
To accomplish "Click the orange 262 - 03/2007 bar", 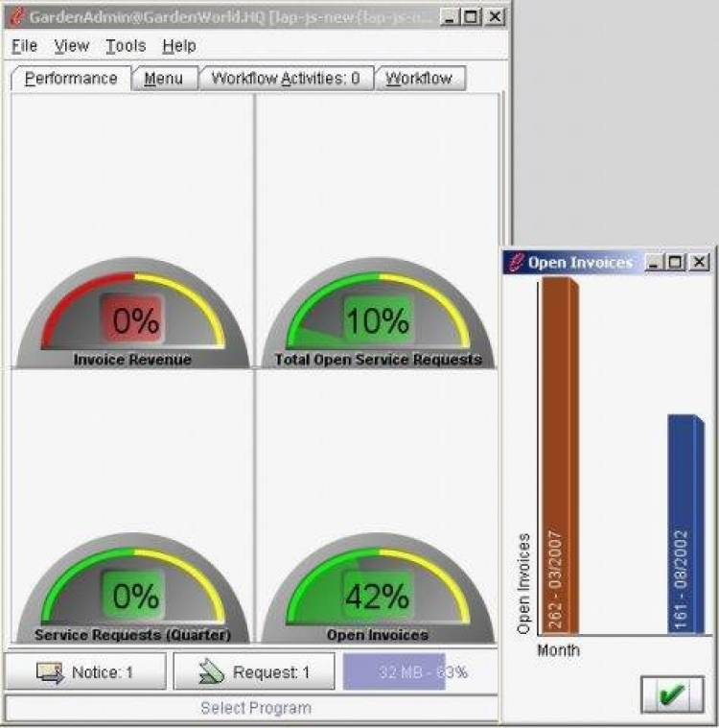I will [560, 456].
